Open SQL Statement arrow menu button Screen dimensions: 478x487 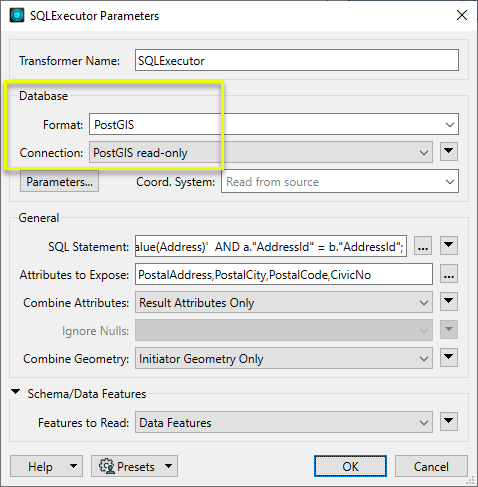pyautogui.click(x=449, y=246)
